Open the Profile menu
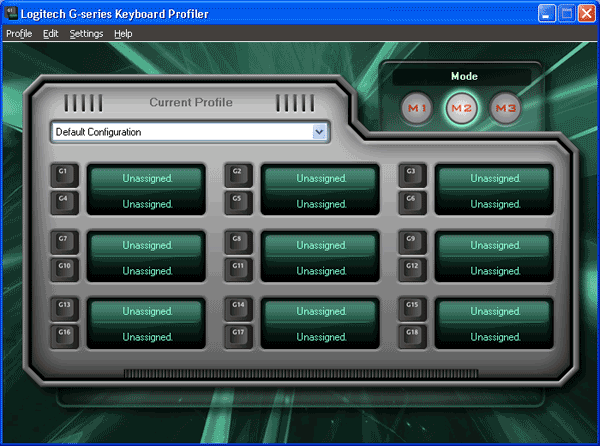Viewport: 600px width, 446px height. coord(19,34)
